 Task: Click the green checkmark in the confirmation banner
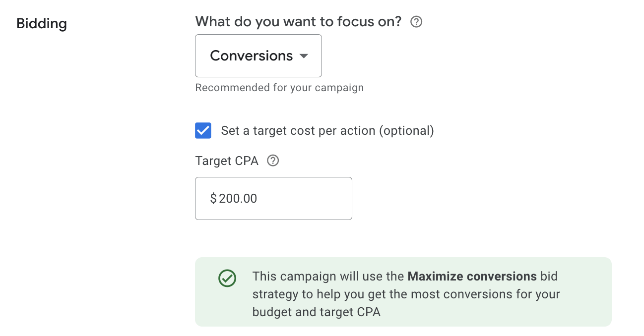227,279
